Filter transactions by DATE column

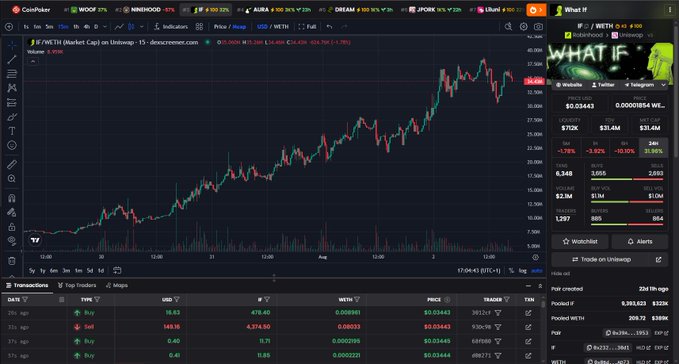click(x=25, y=300)
